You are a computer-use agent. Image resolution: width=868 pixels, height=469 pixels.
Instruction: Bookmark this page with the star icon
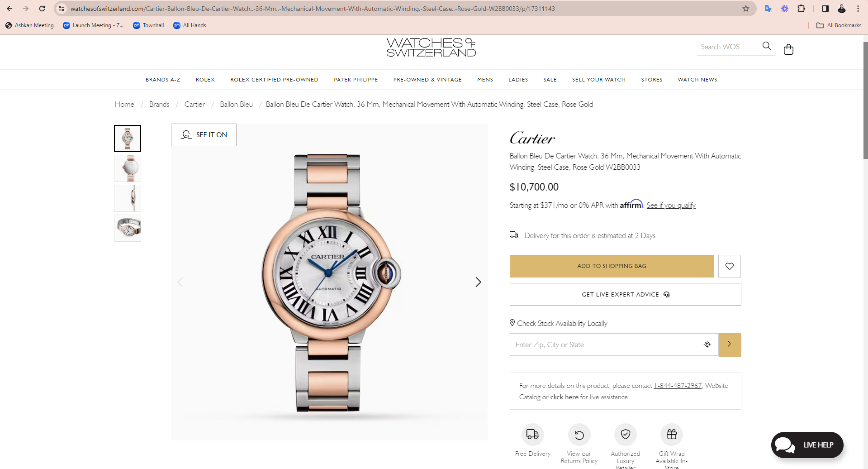[x=746, y=9]
